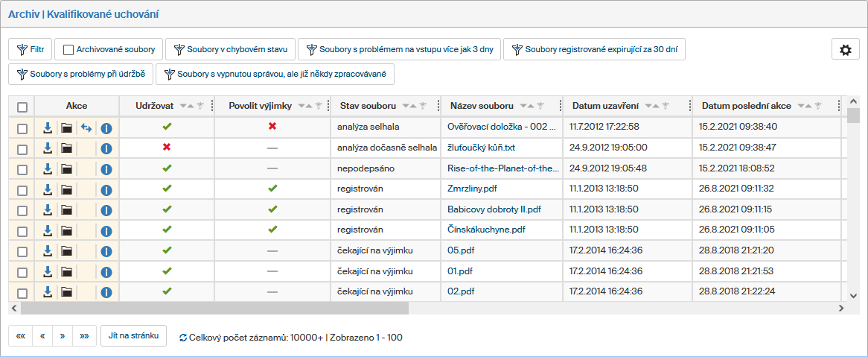Open the settings gear icon
Viewport: 868px width, 357px height.
845,50
